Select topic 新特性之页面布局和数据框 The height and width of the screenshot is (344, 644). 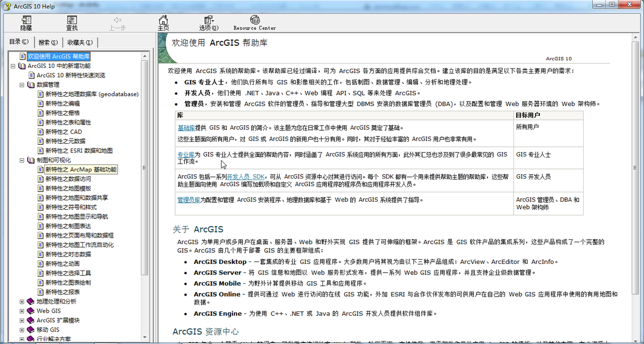coord(79,235)
